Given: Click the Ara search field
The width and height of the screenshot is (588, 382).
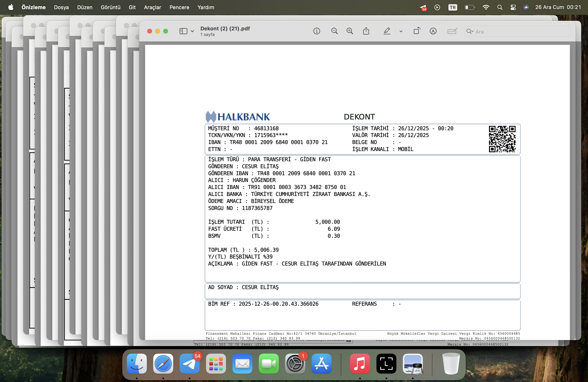Looking at the screenshot, I should click(518, 31).
